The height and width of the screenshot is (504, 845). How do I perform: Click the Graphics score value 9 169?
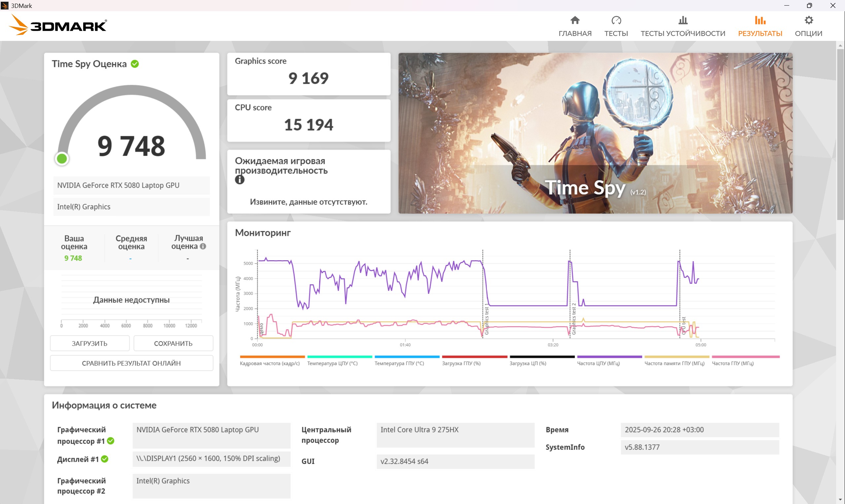[309, 79]
